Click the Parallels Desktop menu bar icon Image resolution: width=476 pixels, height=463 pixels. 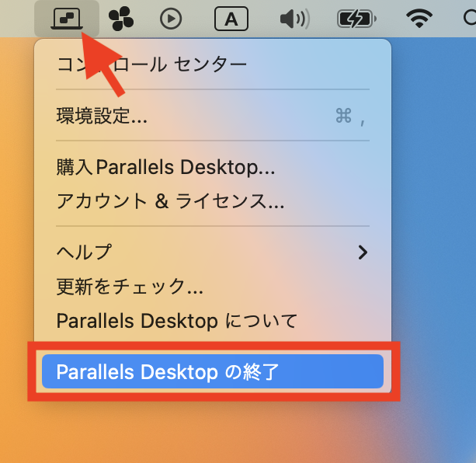[67, 19]
